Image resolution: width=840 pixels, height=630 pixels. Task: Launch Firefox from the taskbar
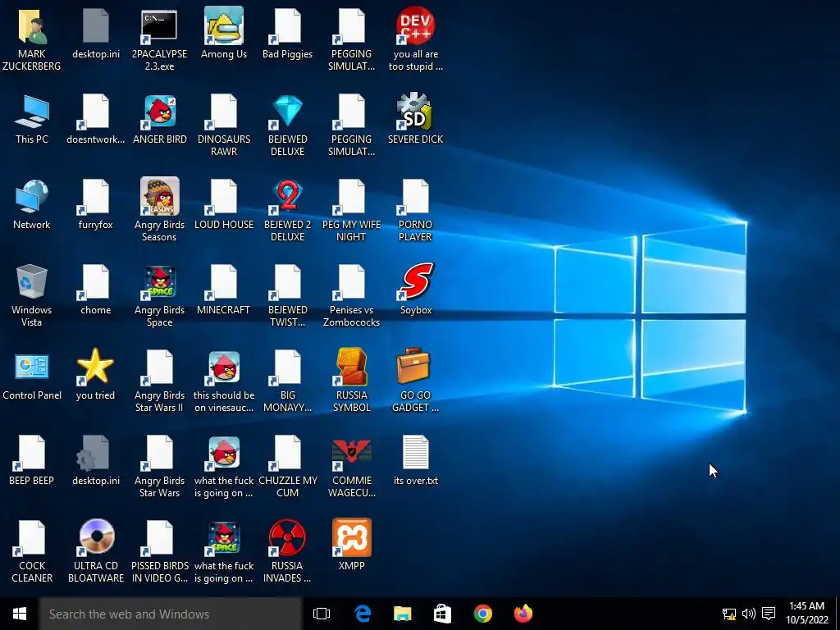pos(523,614)
